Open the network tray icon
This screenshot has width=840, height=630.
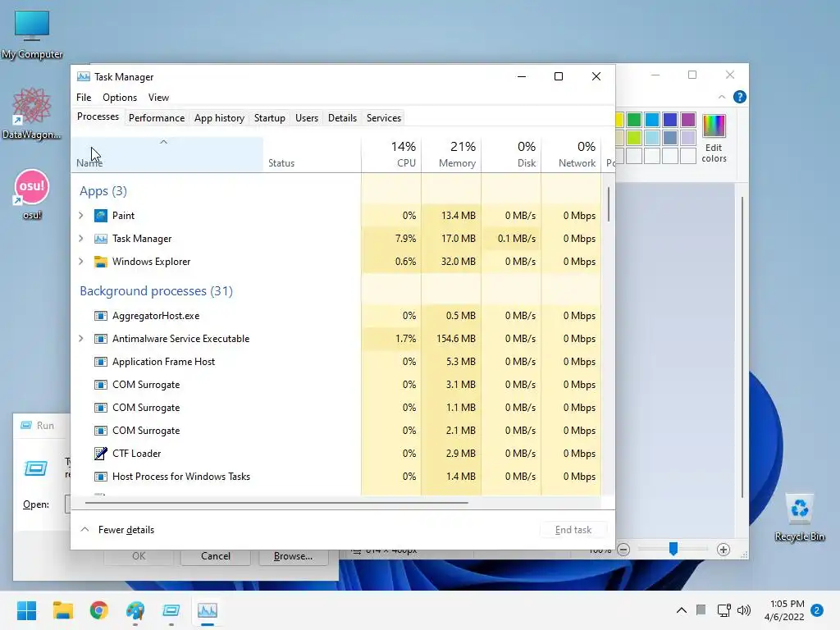(724, 610)
